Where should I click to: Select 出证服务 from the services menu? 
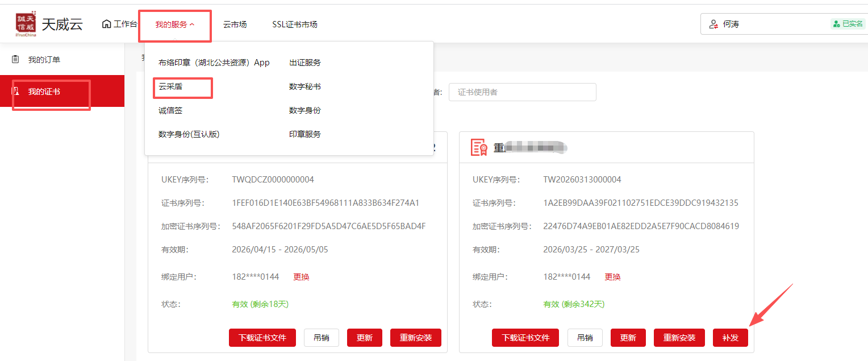pos(305,63)
